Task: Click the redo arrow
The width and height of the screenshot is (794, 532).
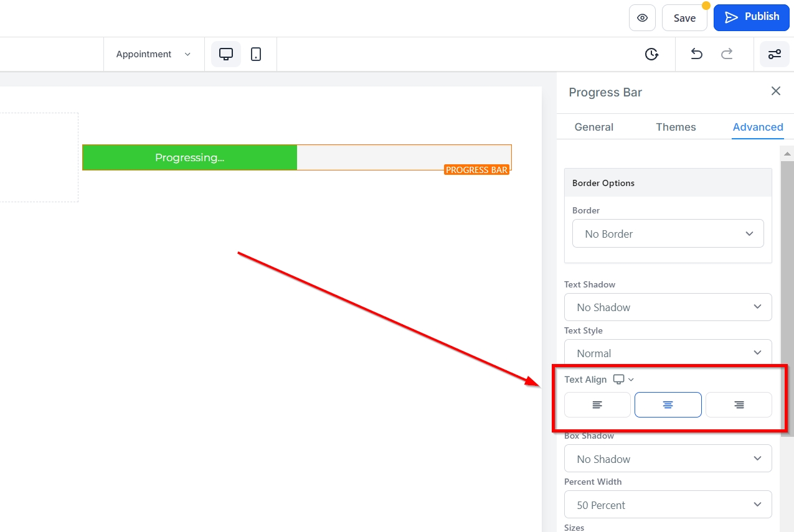Action: 727,54
